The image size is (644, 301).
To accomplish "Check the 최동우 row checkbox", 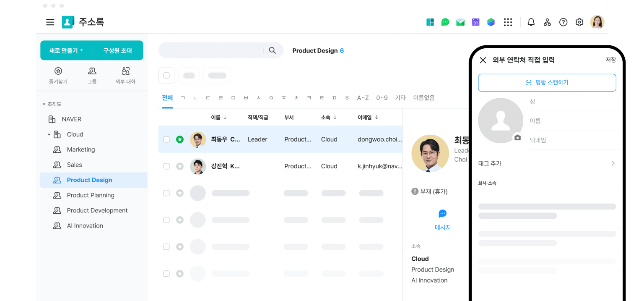I will (x=166, y=139).
